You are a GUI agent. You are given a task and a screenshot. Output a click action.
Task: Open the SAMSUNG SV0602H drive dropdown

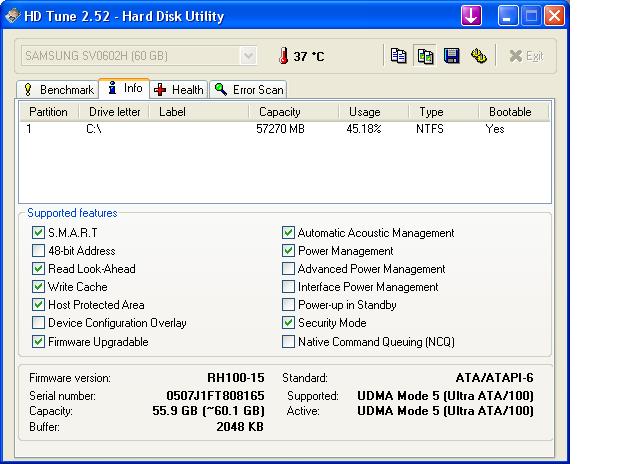coord(248,56)
